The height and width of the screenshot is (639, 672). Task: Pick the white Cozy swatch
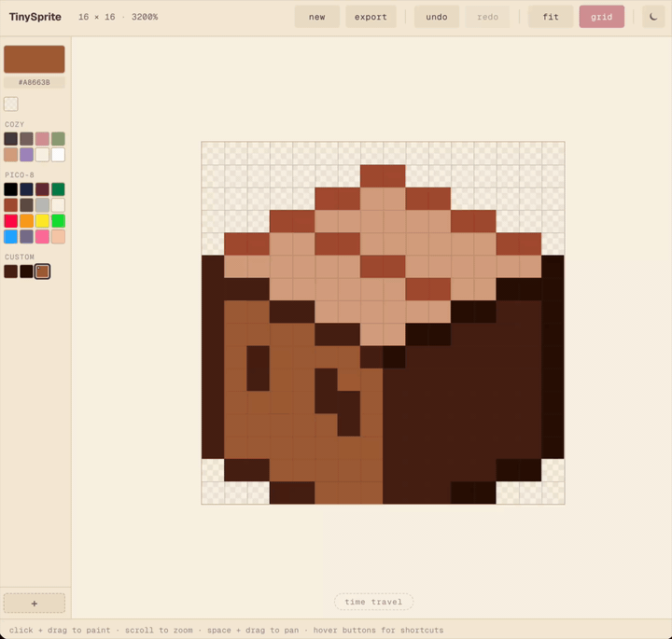pyautogui.click(x=58, y=155)
